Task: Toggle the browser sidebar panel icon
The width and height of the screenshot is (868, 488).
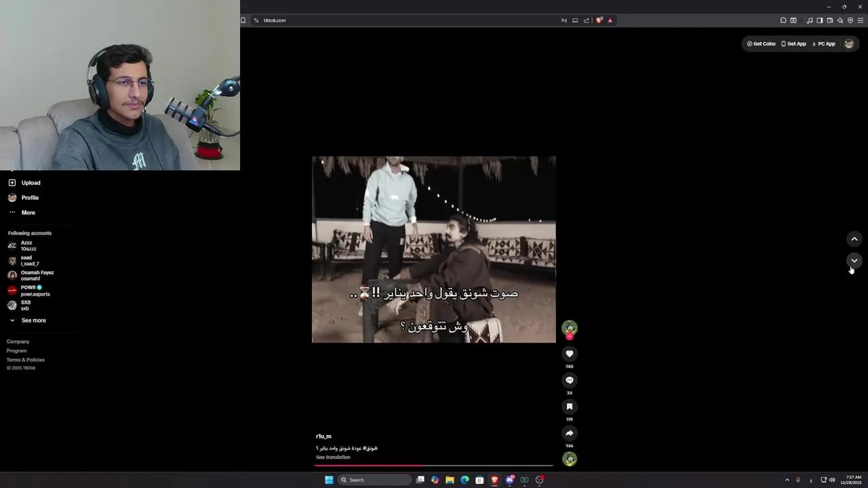Action: pyautogui.click(x=820, y=20)
